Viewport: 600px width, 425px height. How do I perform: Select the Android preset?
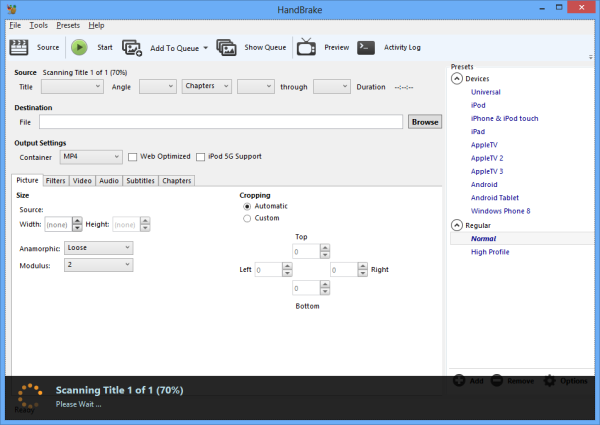pyautogui.click(x=484, y=184)
